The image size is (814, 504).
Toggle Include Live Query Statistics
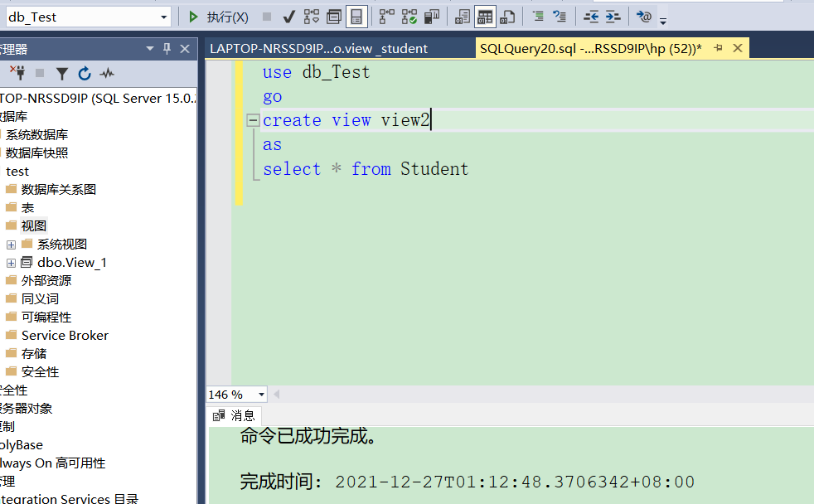(409, 17)
